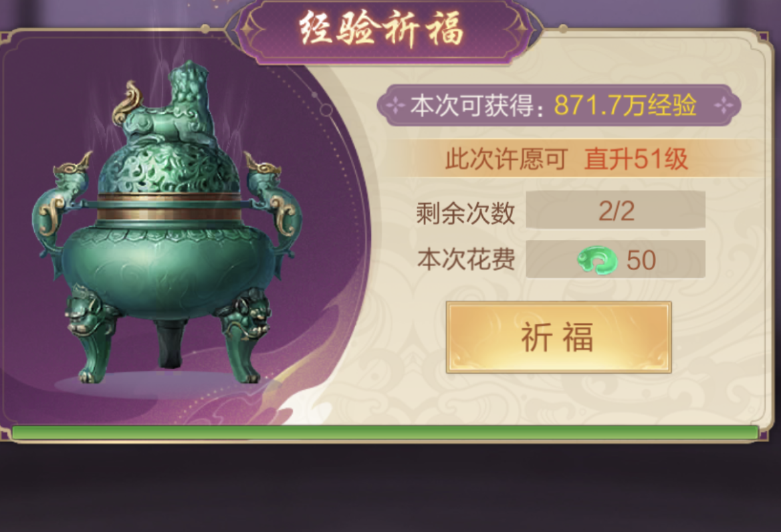
Task: Click the golden 祈福 button
Action: pyautogui.click(x=558, y=337)
